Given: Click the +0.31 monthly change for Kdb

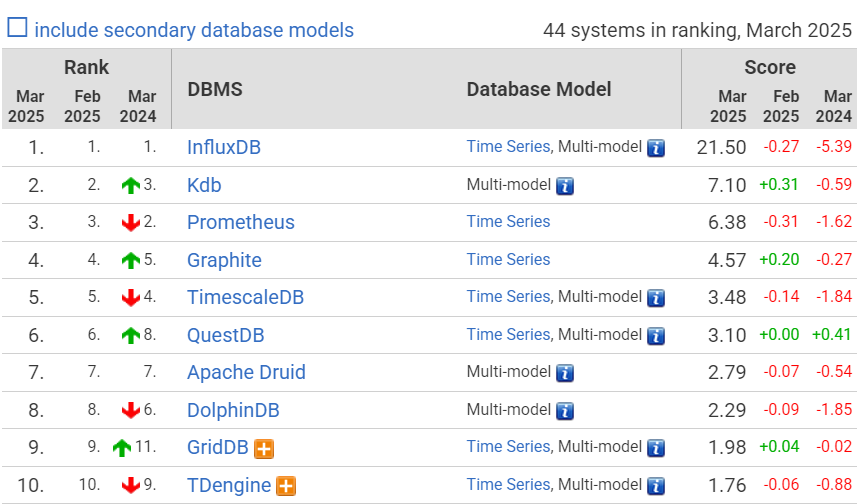Looking at the screenshot, I should [x=779, y=184].
